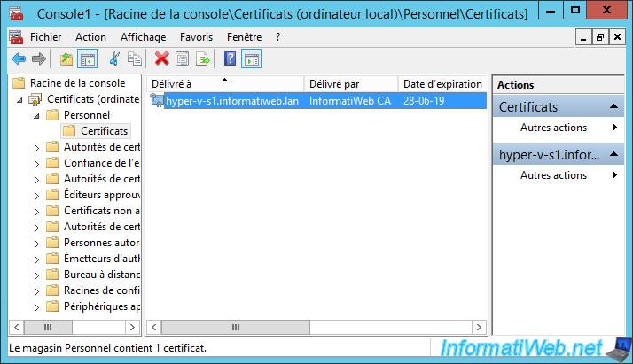Click the Forward arrow toolbar icon
The height and width of the screenshot is (364, 633).
39,59
